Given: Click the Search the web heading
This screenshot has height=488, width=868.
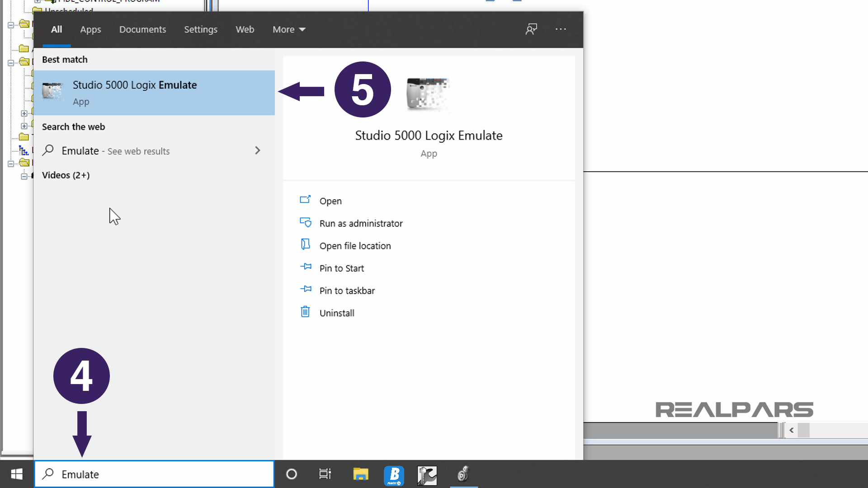Looking at the screenshot, I should [x=73, y=127].
